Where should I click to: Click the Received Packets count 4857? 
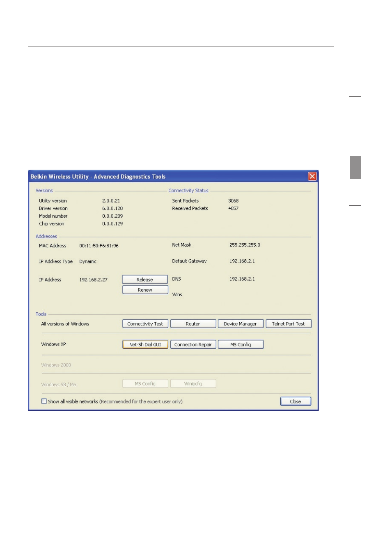234,208
